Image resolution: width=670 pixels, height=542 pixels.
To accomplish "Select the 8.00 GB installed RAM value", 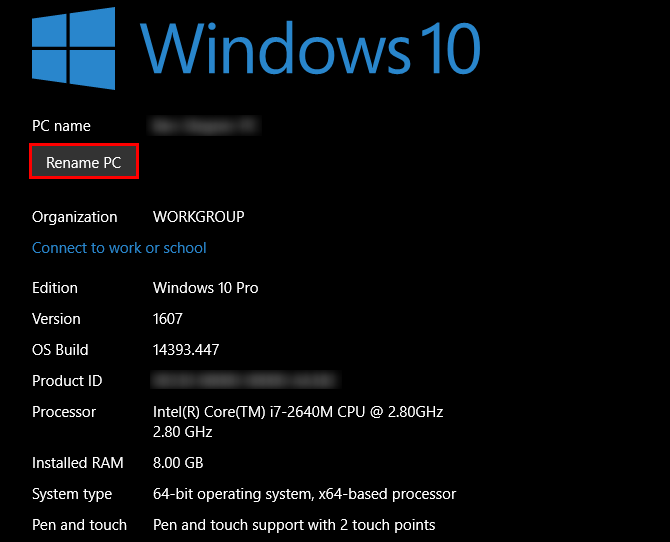I will pyautogui.click(x=178, y=463).
